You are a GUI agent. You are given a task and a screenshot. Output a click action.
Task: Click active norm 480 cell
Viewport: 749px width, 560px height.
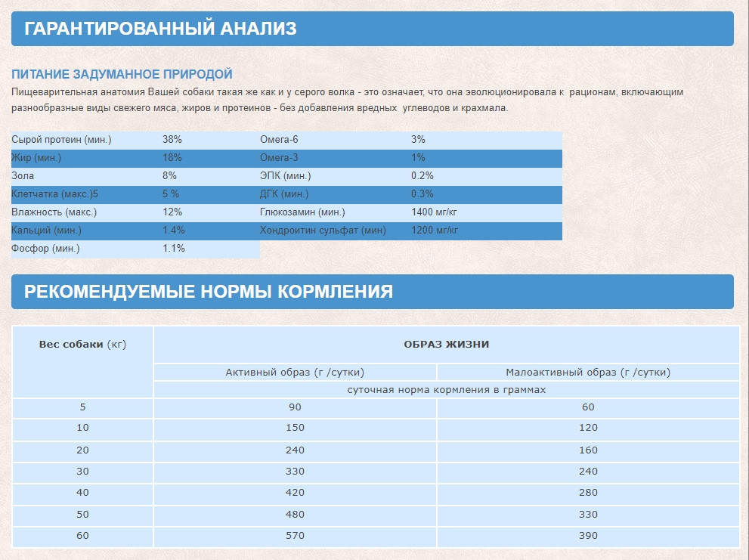[295, 515]
